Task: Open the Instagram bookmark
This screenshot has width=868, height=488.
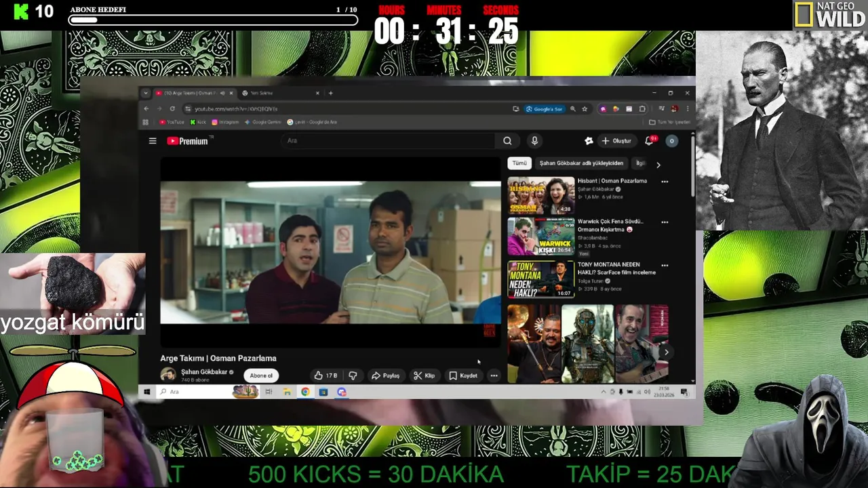Action: point(226,122)
